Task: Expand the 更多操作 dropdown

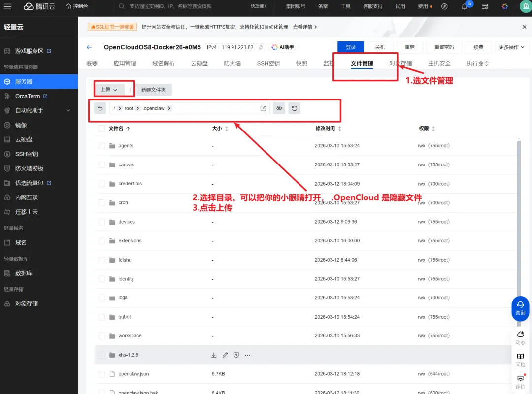Action: point(511,47)
